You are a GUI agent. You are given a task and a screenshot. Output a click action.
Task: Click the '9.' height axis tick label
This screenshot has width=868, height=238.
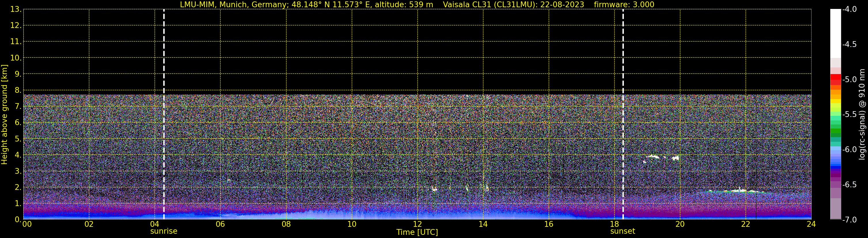click(18, 74)
